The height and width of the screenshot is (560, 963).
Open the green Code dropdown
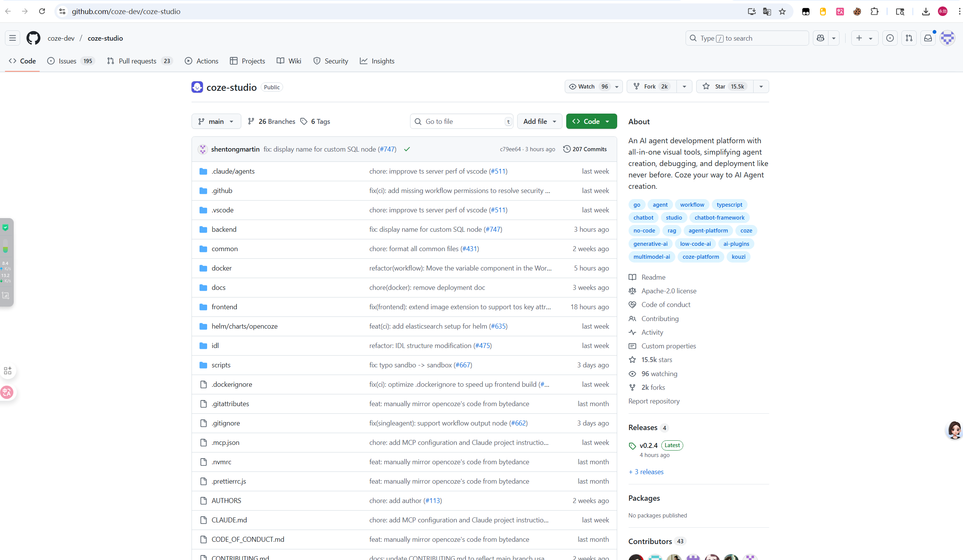tap(592, 122)
